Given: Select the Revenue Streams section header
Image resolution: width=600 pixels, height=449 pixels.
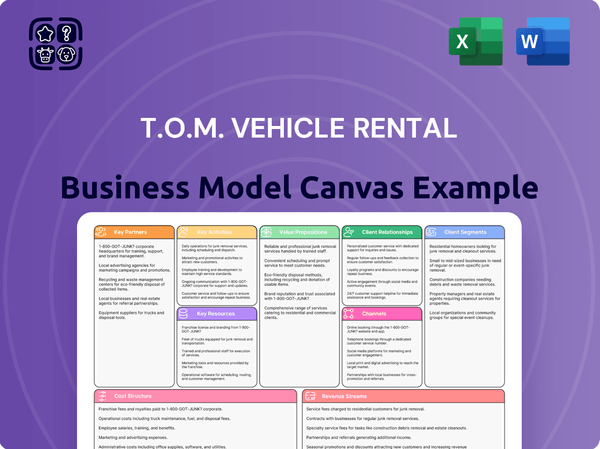Looking at the screenshot, I should click(349, 395).
